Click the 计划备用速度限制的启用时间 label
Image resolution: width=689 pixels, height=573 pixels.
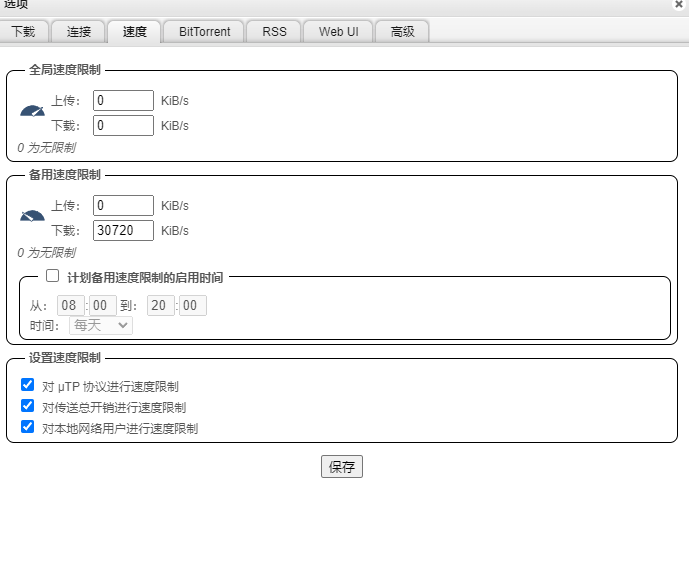point(145,278)
